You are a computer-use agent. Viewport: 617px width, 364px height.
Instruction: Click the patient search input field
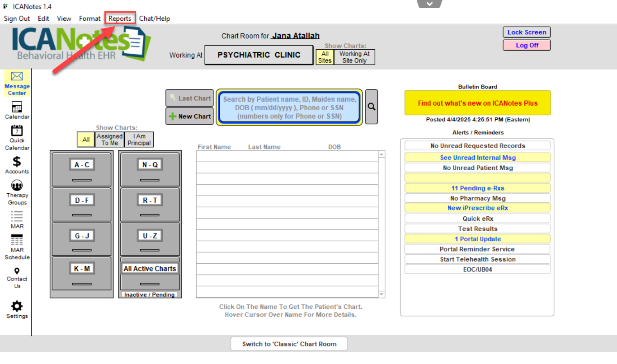[x=289, y=107]
